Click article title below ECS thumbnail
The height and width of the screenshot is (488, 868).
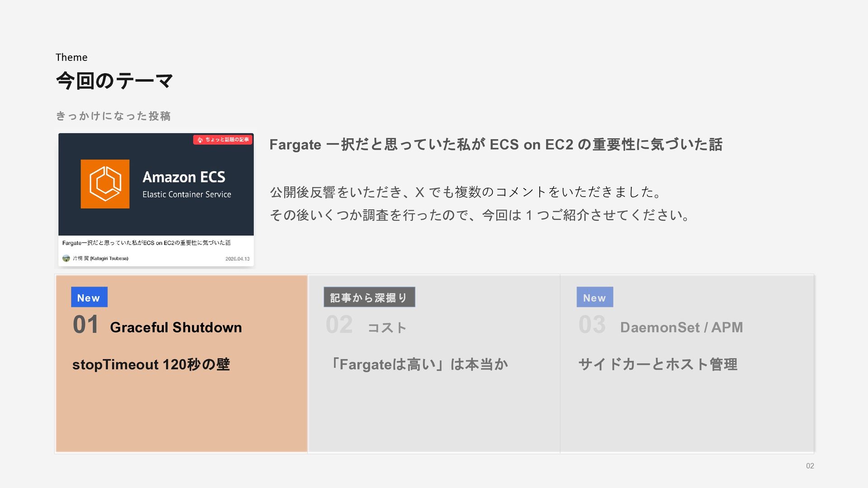(x=146, y=243)
